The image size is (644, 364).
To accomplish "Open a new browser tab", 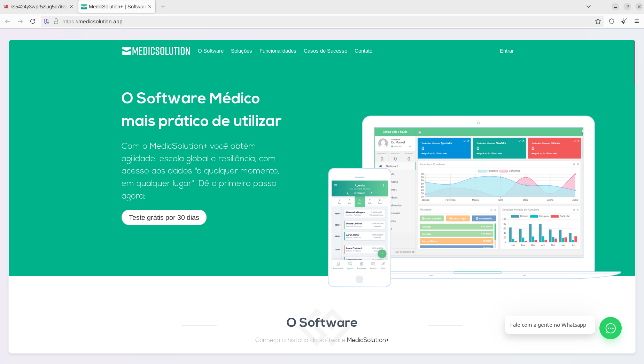I will pos(163,7).
